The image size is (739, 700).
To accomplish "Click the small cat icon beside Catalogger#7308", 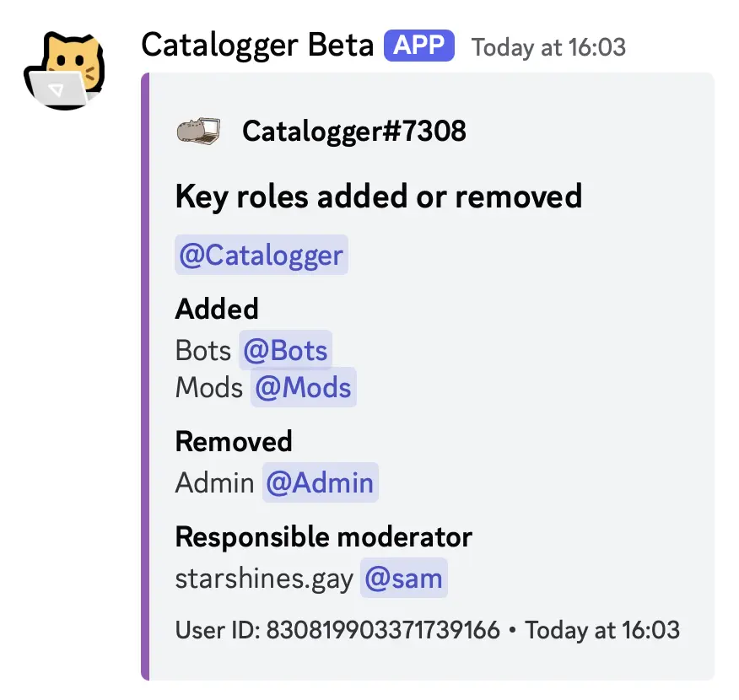I will coord(197,131).
